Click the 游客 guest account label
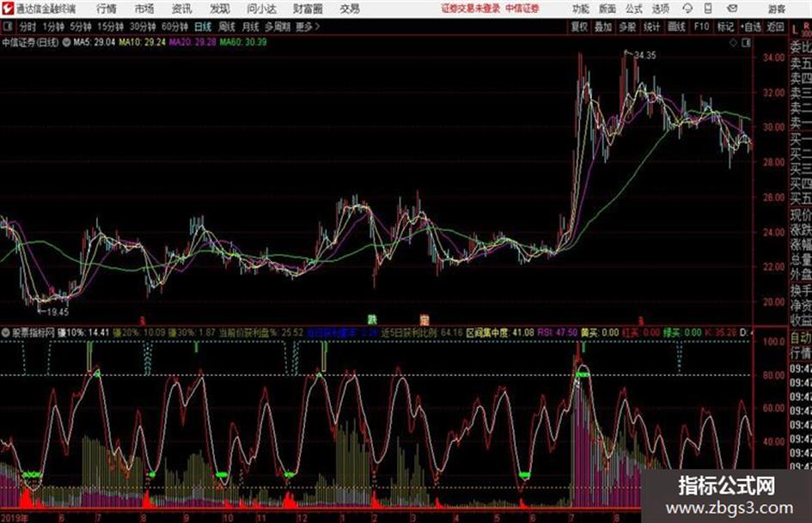Image resolution: width=812 pixels, height=523 pixels. coord(776,9)
